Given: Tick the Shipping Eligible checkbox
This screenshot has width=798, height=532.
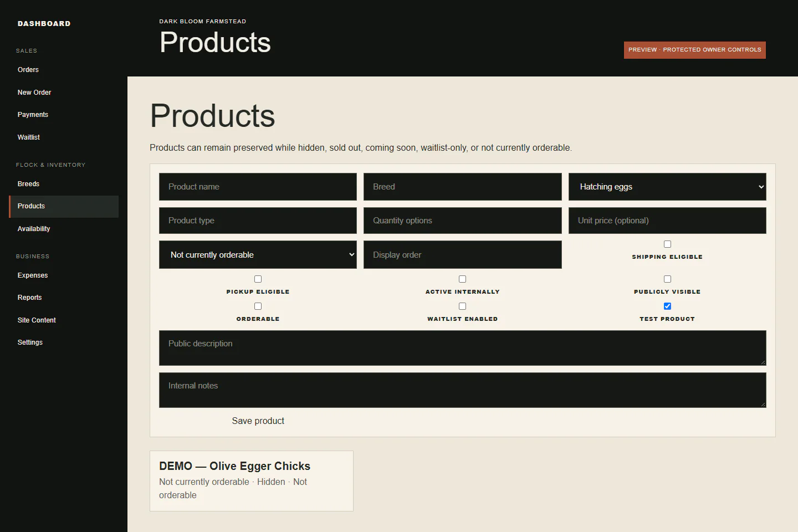Looking at the screenshot, I should click(x=667, y=244).
